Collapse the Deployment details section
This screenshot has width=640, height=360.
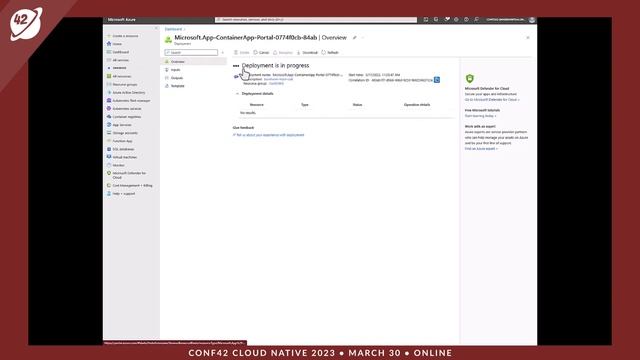237,94
